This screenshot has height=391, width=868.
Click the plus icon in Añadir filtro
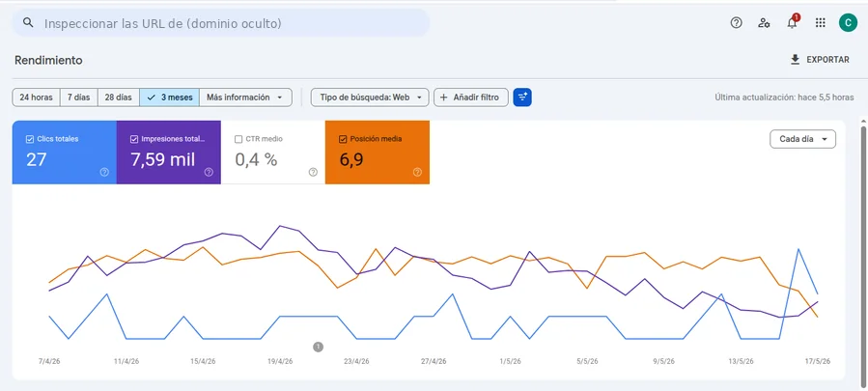[443, 98]
